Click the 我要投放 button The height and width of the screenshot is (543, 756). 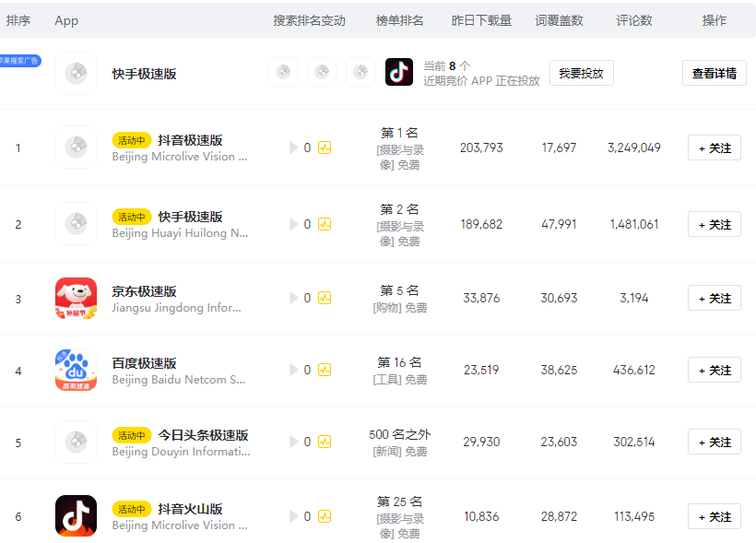pos(581,73)
